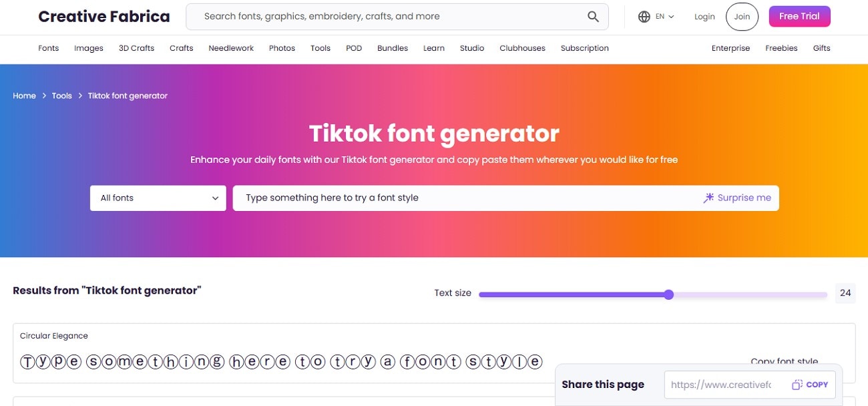Click the Circular Elegance font label
Viewport: 868px width, 406px height.
pos(54,336)
